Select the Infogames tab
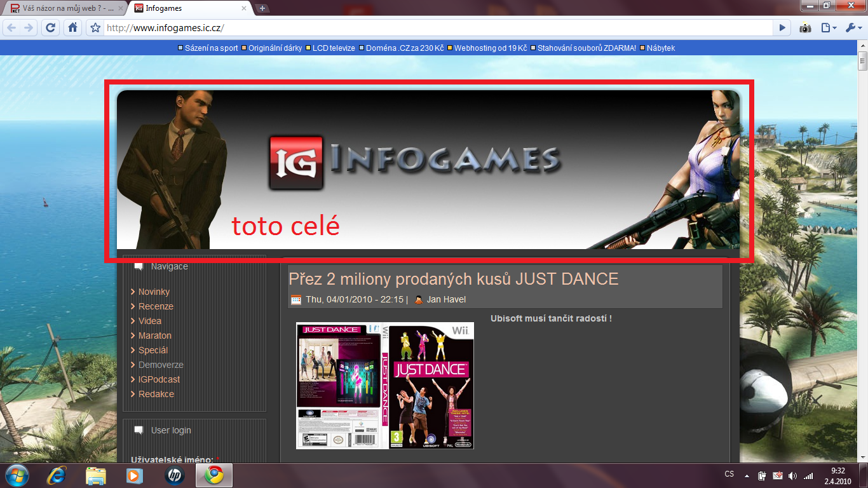The image size is (868, 488). (x=190, y=8)
